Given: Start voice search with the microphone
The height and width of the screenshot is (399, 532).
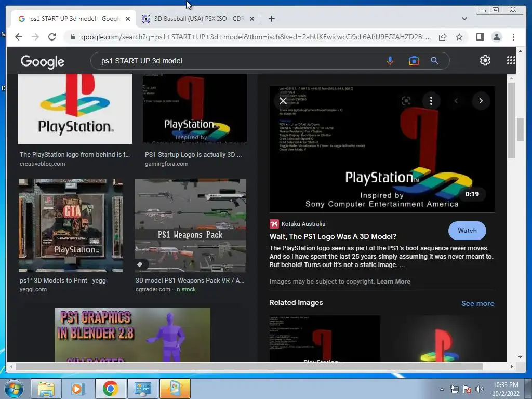Looking at the screenshot, I should pos(390,61).
